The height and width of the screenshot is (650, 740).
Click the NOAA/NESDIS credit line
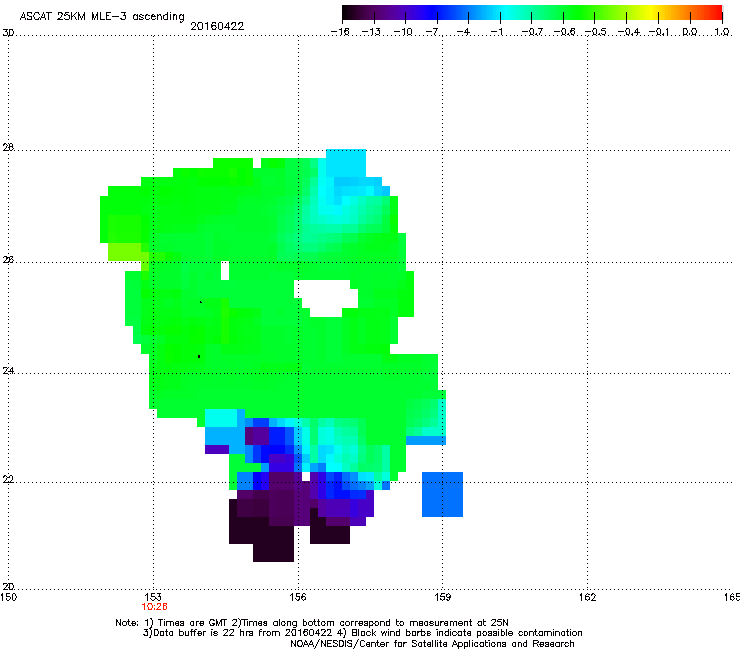[x=432, y=644]
